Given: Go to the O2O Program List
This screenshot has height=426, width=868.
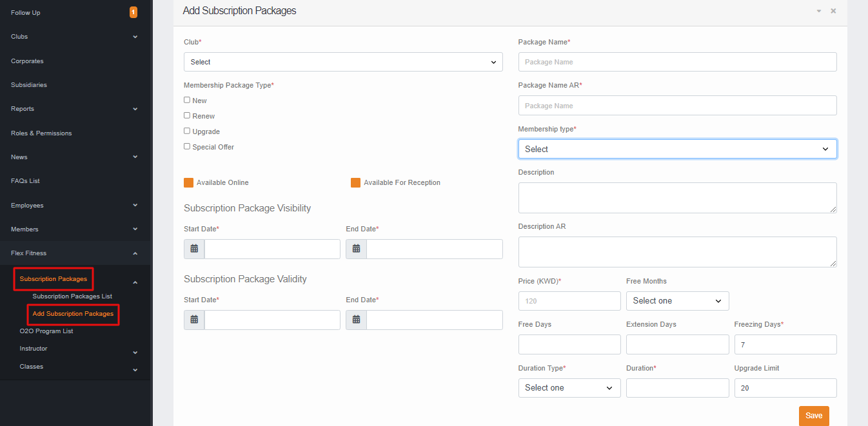Looking at the screenshot, I should tap(46, 331).
